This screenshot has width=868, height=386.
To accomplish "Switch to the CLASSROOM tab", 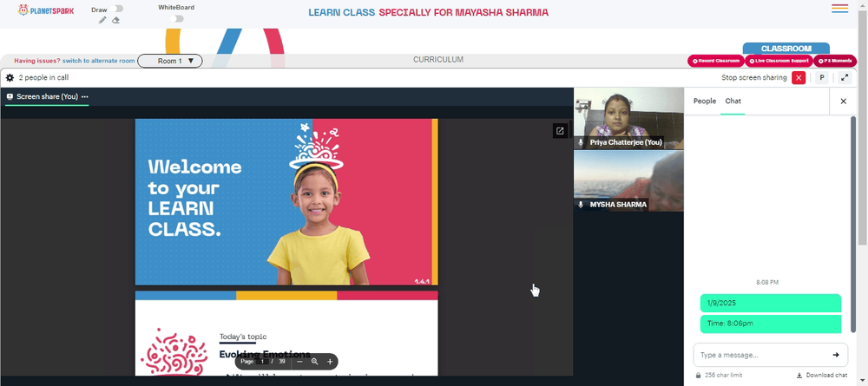I will (786, 49).
